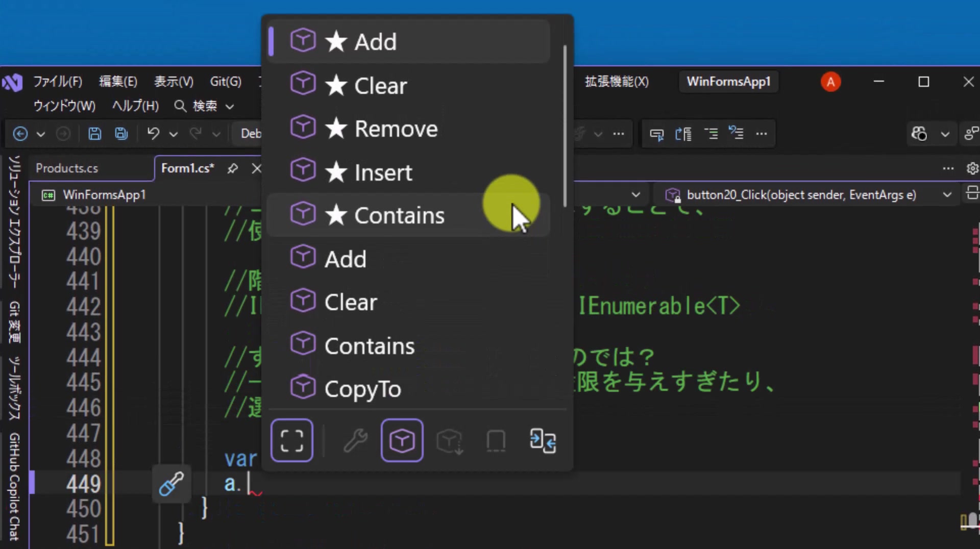This screenshot has height=549, width=980.
Task: Select starred Clear suggestion
Action: click(x=408, y=85)
